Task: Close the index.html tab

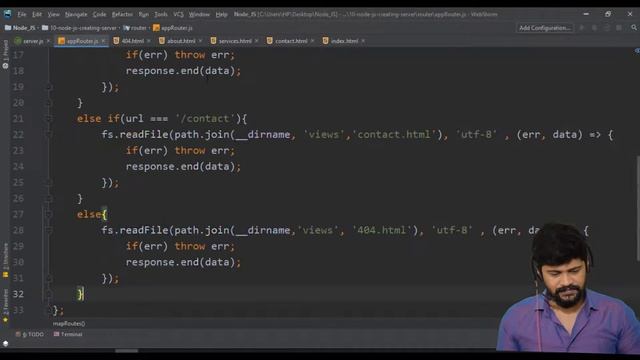Action: [363, 41]
